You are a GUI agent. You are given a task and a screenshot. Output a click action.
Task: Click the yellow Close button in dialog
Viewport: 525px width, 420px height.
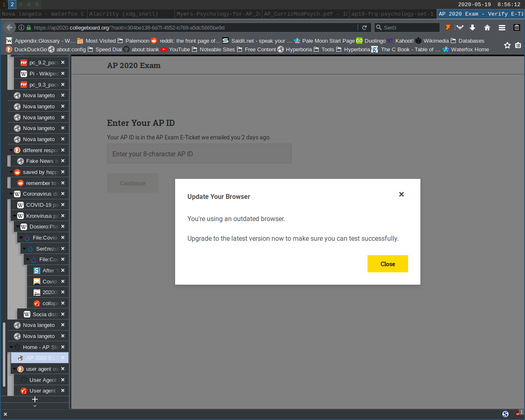(x=388, y=264)
